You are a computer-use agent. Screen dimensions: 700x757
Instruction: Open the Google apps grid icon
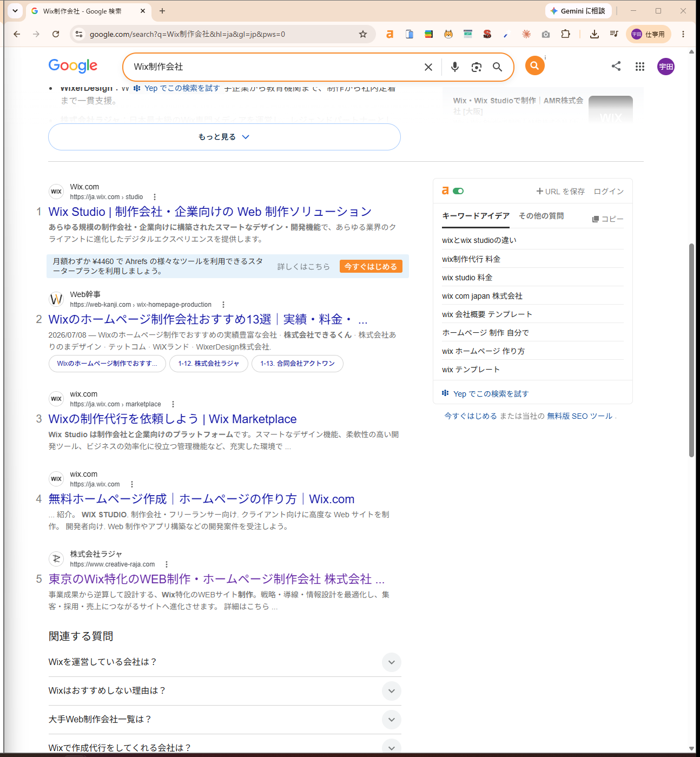point(640,67)
